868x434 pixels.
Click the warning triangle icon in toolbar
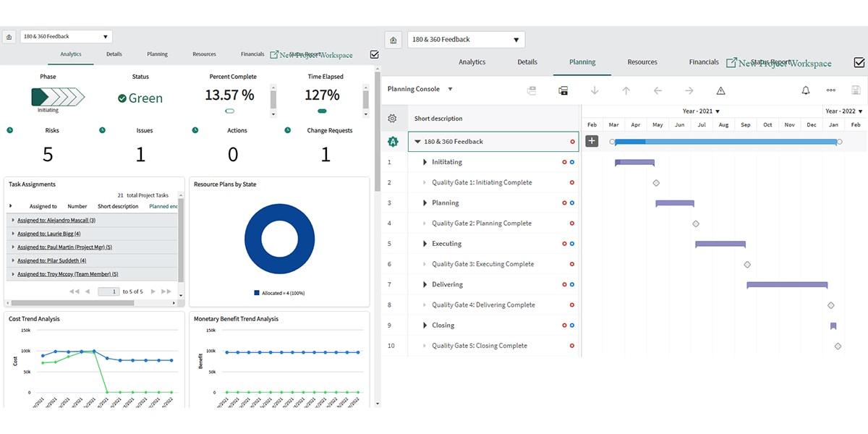click(720, 90)
